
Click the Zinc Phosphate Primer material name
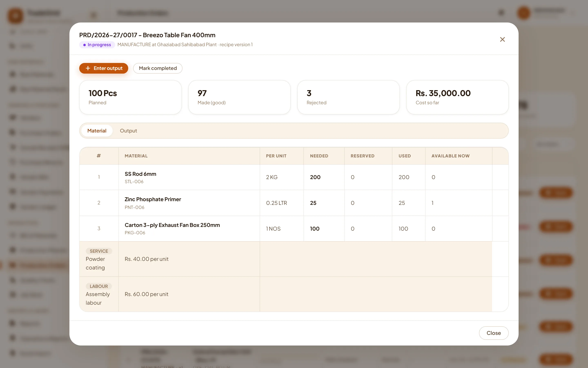pyautogui.click(x=153, y=199)
